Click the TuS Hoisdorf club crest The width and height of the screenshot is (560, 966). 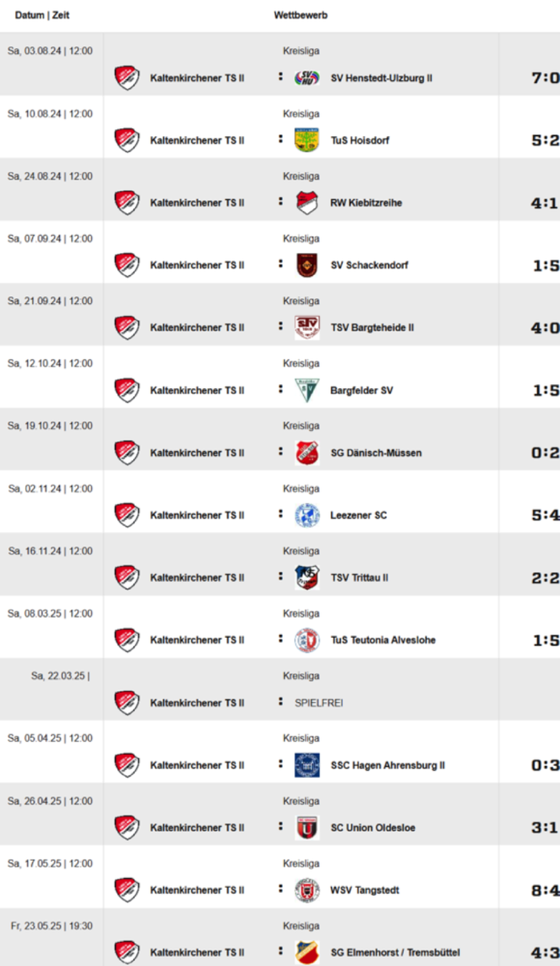(x=307, y=140)
